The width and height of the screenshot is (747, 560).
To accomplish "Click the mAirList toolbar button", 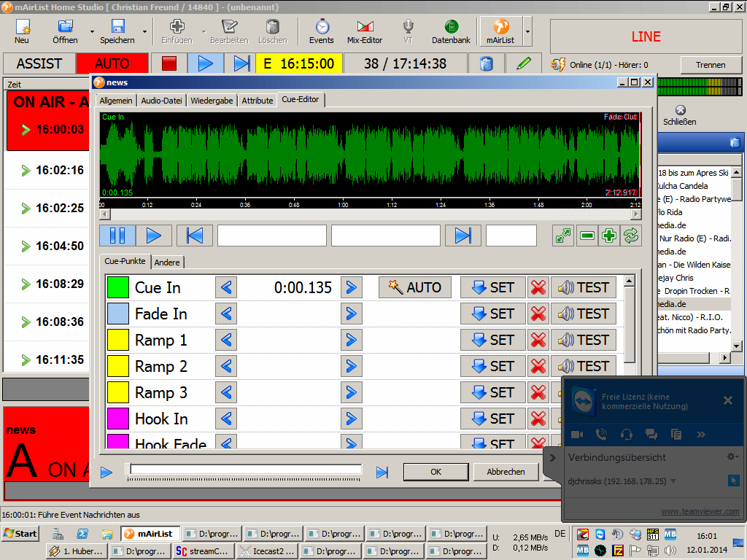I will click(x=500, y=31).
